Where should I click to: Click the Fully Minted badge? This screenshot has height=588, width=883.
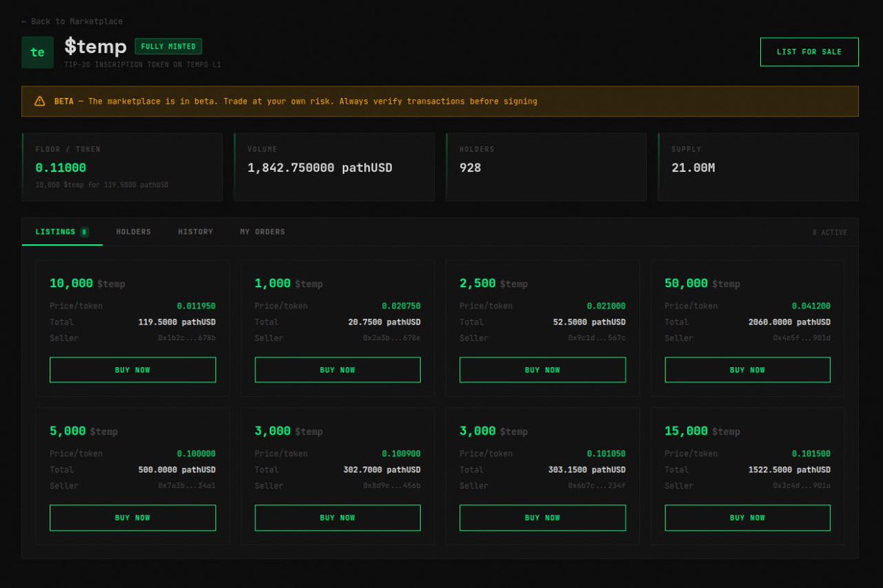pyautogui.click(x=169, y=46)
